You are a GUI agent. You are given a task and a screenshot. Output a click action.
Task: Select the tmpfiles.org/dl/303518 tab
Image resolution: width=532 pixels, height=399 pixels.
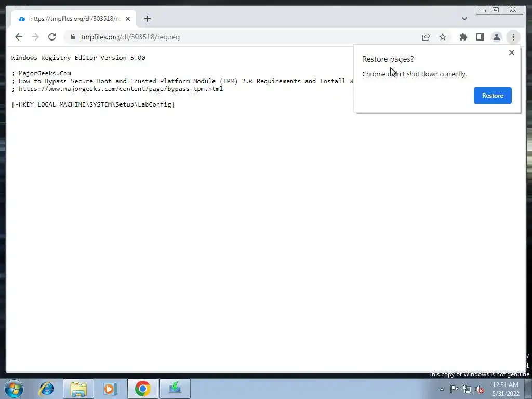pyautogui.click(x=74, y=19)
